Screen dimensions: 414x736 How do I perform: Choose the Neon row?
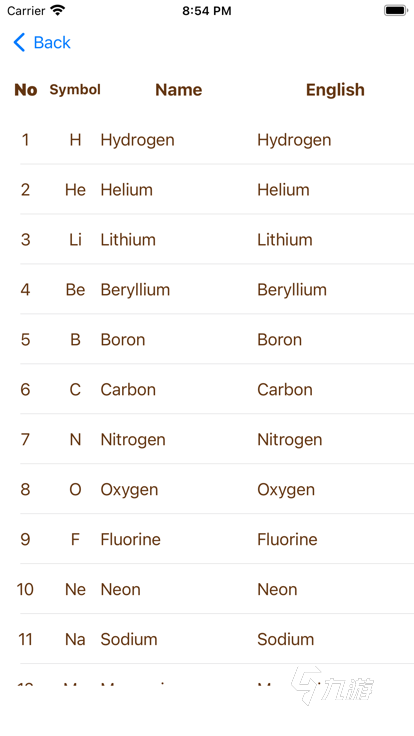[x=207, y=589]
